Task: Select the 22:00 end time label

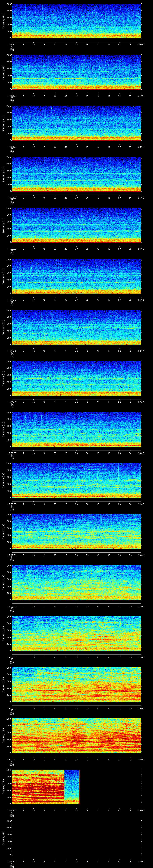Action: tap(141, 147)
